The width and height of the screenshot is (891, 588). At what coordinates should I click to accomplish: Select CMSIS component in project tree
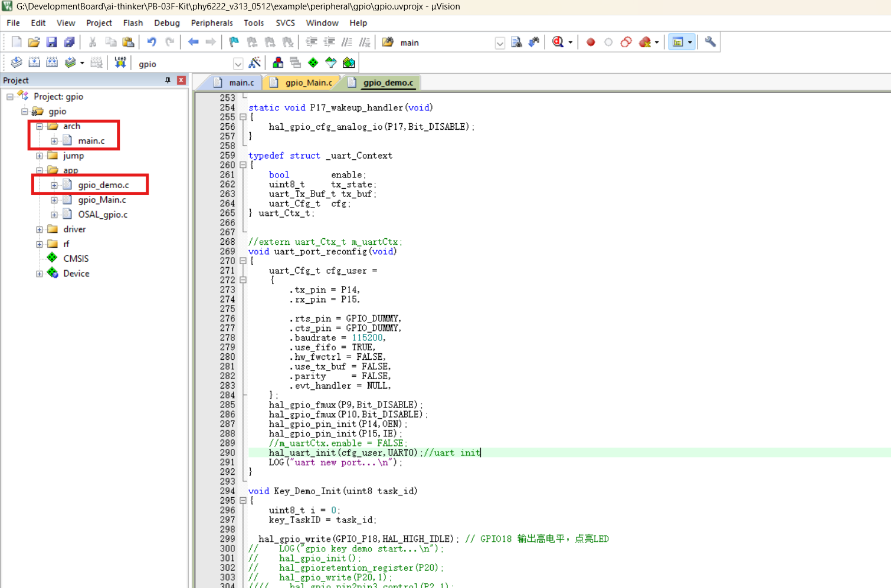click(x=76, y=259)
